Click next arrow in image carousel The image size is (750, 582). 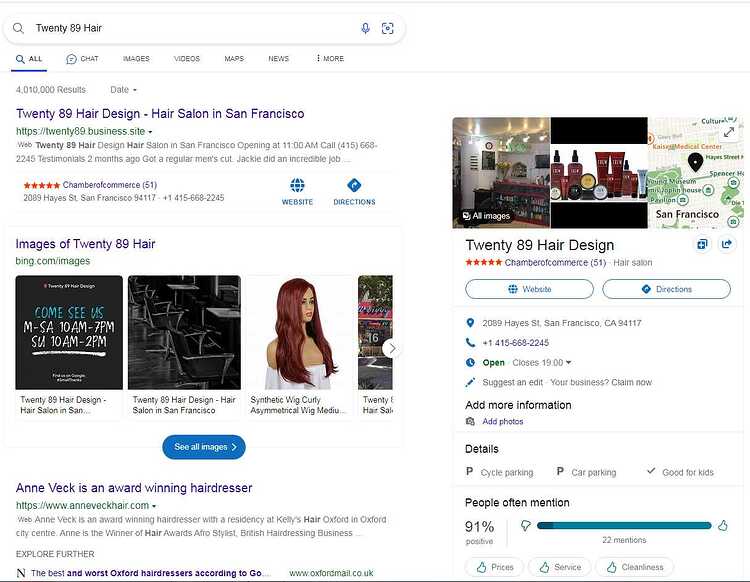tap(392, 349)
